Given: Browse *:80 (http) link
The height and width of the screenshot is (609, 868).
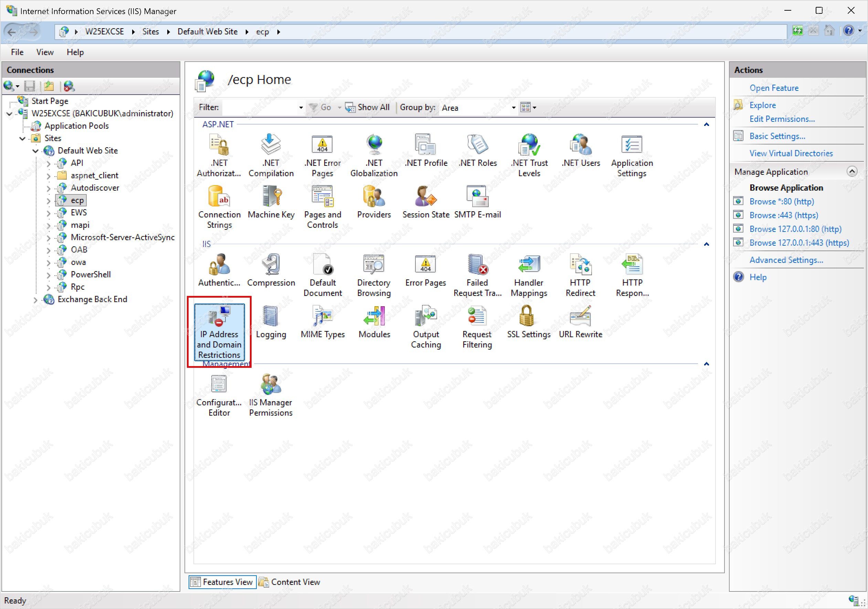Looking at the screenshot, I should [x=781, y=202].
